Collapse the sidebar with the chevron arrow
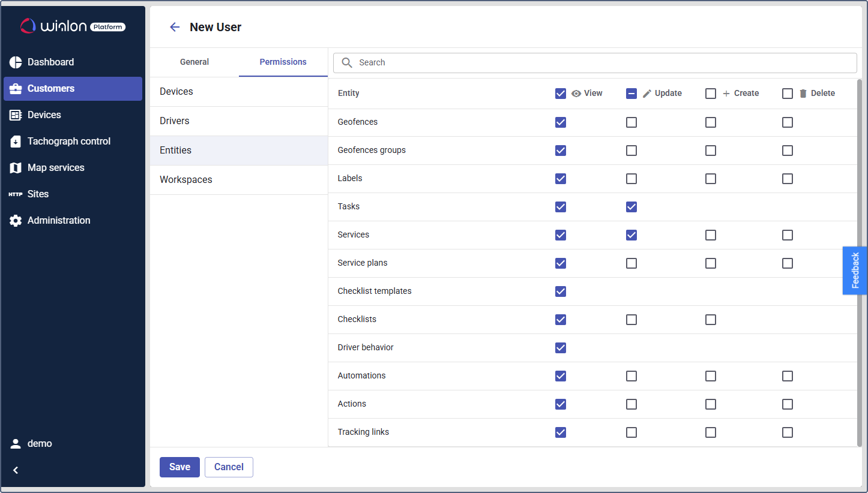The width and height of the screenshot is (868, 493). point(16,470)
